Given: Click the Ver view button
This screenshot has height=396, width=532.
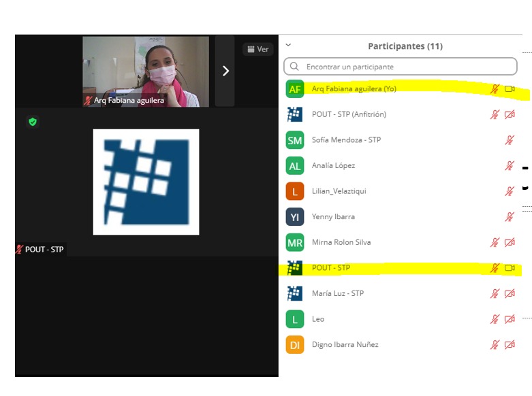Looking at the screenshot, I should (258, 49).
